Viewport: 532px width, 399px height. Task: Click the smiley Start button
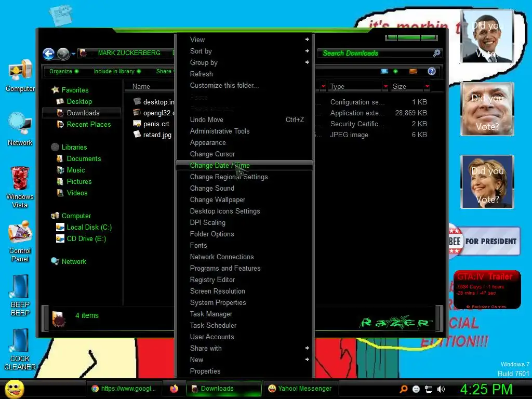point(14,389)
